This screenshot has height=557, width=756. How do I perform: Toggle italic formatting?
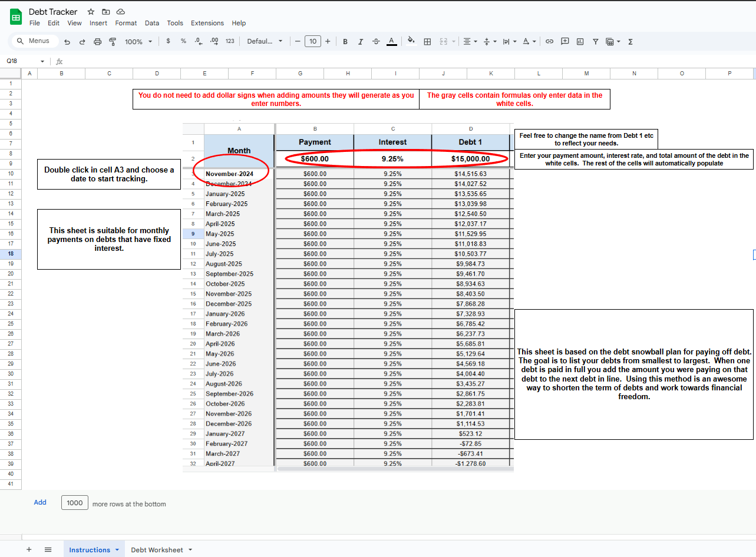(x=360, y=41)
